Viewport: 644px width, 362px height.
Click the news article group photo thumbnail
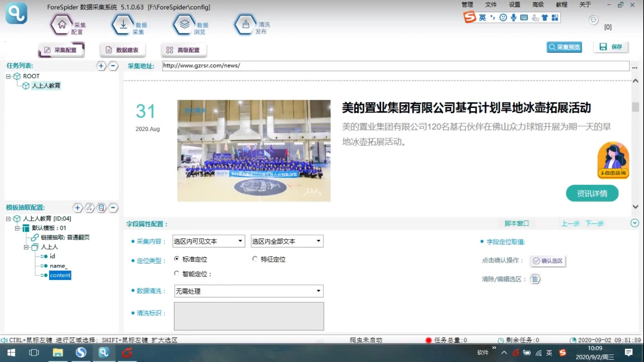point(254,150)
